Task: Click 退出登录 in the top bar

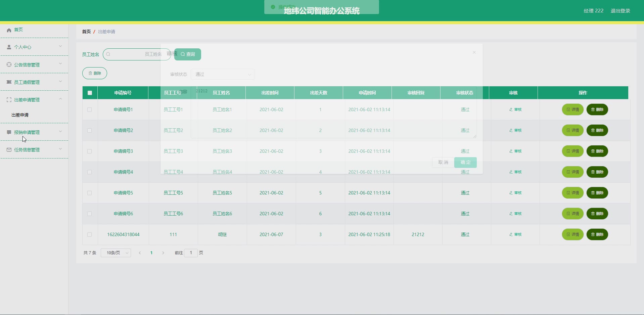Action: pyautogui.click(x=620, y=11)
